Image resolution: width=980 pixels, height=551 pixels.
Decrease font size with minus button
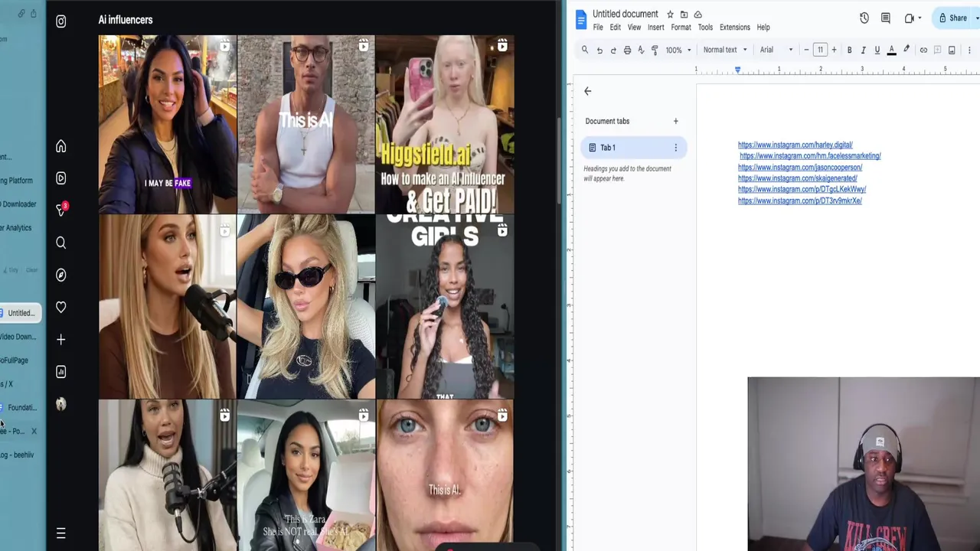pyautogui.click(x=806, y=50)
